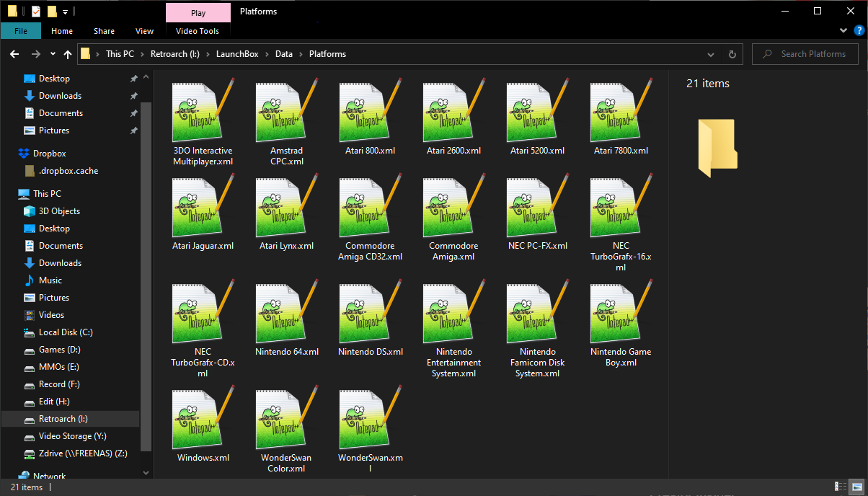Open the File menu
Viewport: 868px width, 496px height.
click(x=21, y=31)
